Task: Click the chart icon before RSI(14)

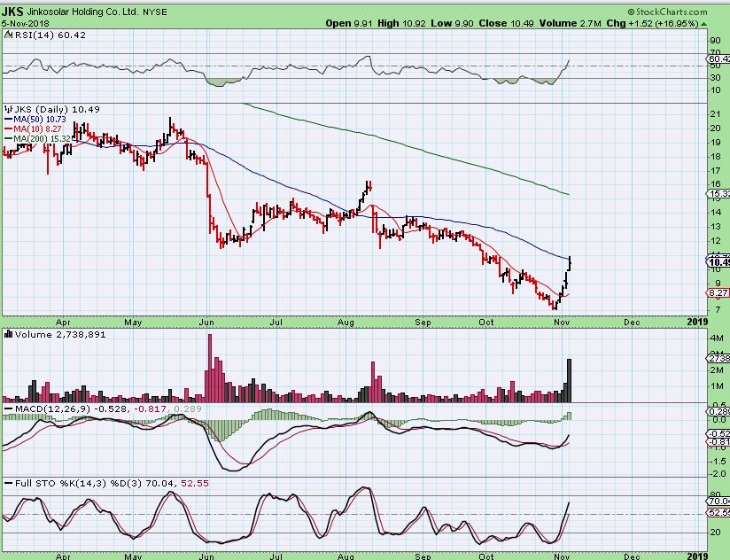Action: tap(8, 35)
